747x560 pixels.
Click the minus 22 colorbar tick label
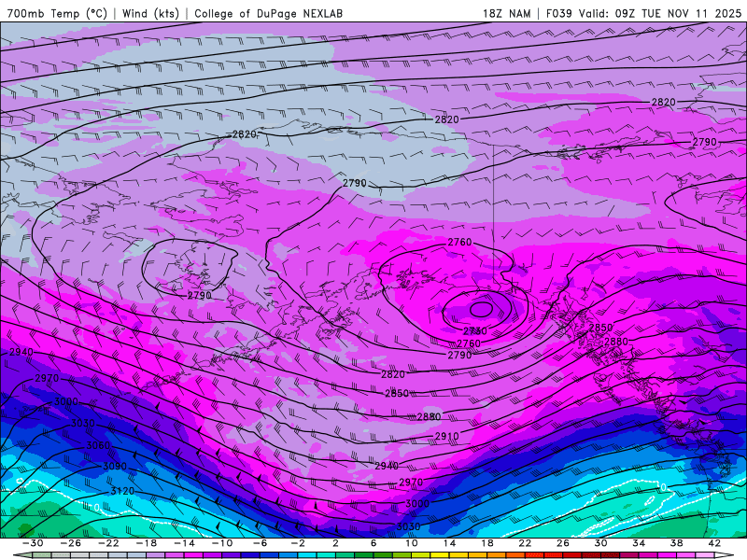(108, 543)
